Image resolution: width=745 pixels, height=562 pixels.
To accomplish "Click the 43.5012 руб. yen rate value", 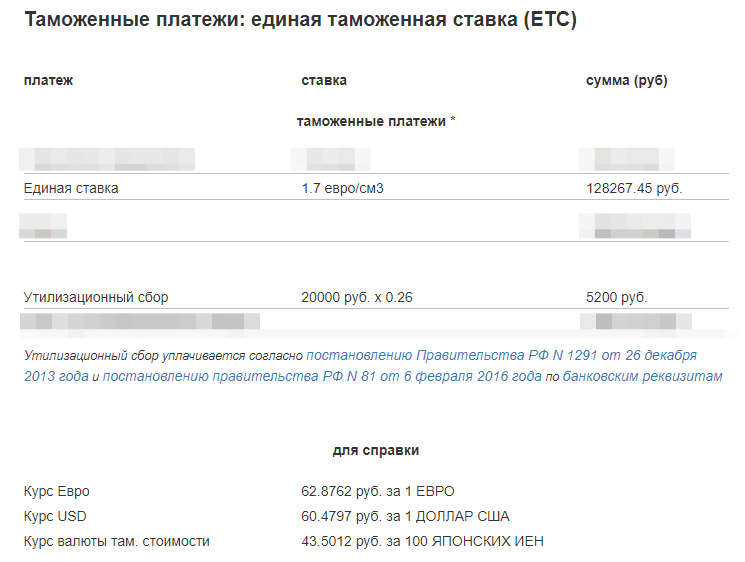I will pos(422,542).
